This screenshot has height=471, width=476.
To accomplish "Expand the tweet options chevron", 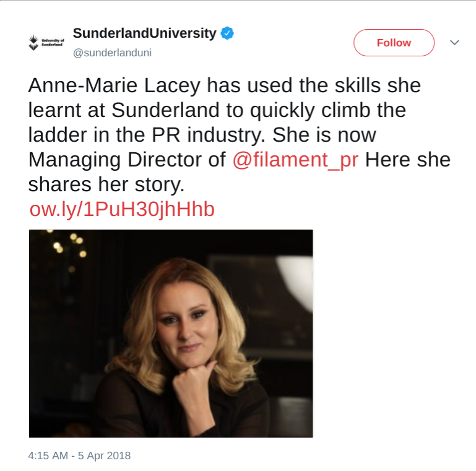I will [x=454, y=43].
